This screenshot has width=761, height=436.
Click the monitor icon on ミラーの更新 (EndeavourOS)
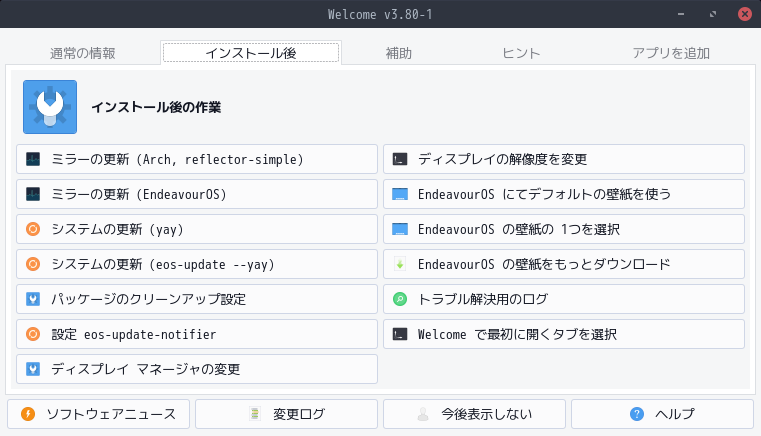coord(33,194)
